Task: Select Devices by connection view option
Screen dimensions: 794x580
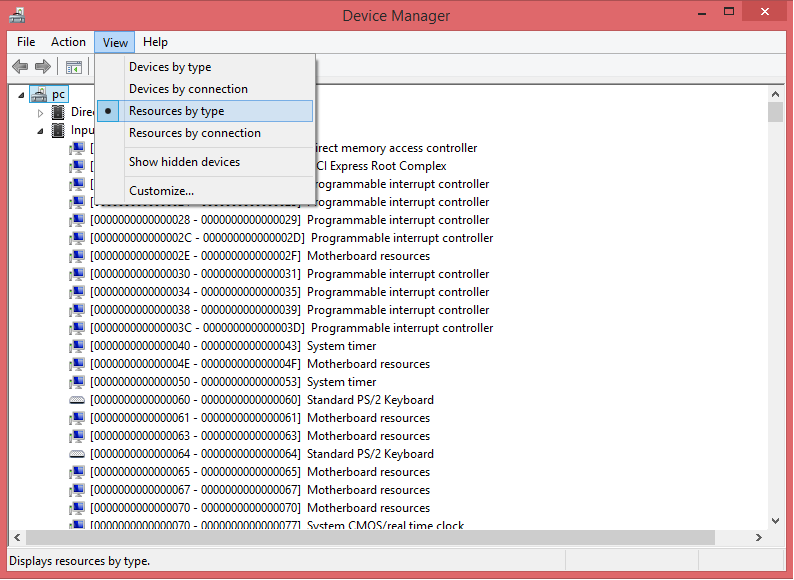Action: point(188,89)
